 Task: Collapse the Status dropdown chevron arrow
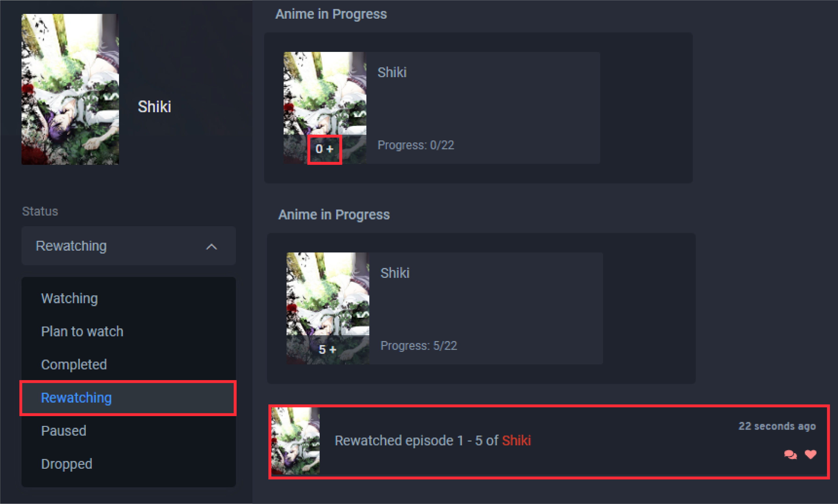pyautogui.click(x=212, y=247)
